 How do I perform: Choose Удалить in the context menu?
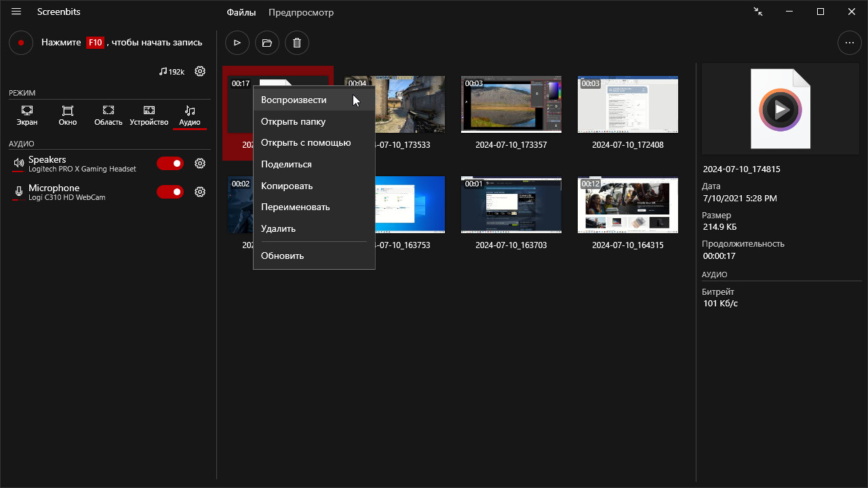point(278,228)
